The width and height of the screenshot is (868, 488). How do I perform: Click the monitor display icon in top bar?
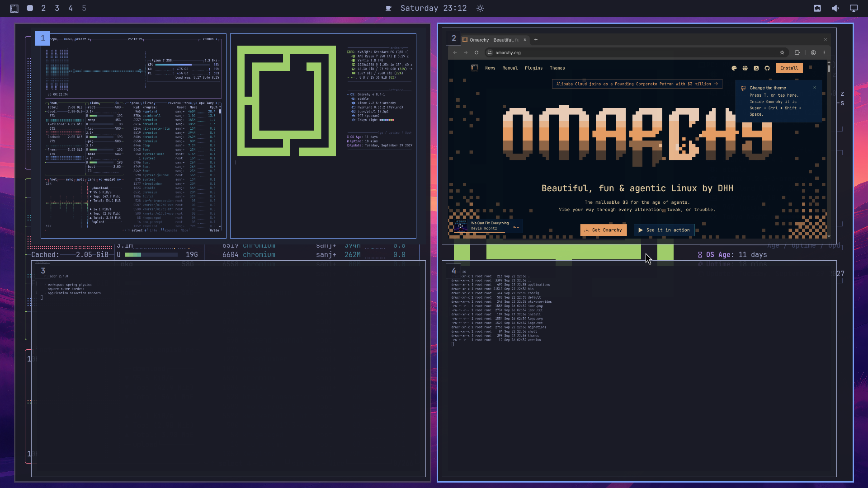click(854, 8)
